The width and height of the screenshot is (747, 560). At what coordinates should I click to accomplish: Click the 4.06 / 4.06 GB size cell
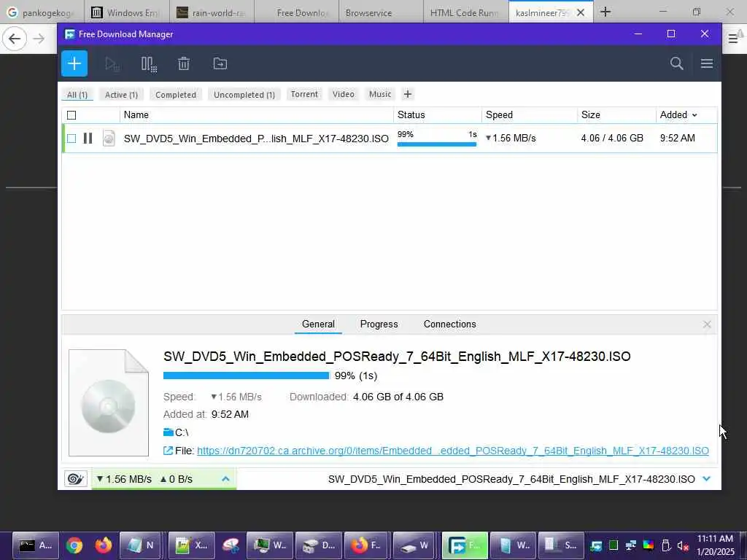pyautogui.click(x=612, y=138)
